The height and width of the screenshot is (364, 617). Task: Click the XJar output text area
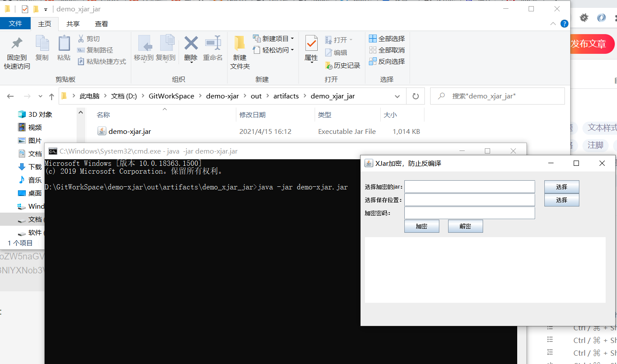[485, 270]
